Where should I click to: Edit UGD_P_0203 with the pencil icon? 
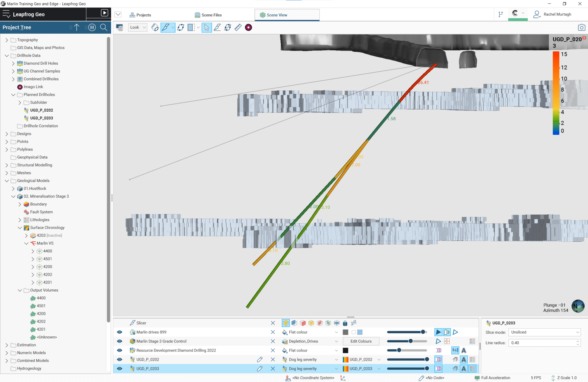[x=260, y=369]
